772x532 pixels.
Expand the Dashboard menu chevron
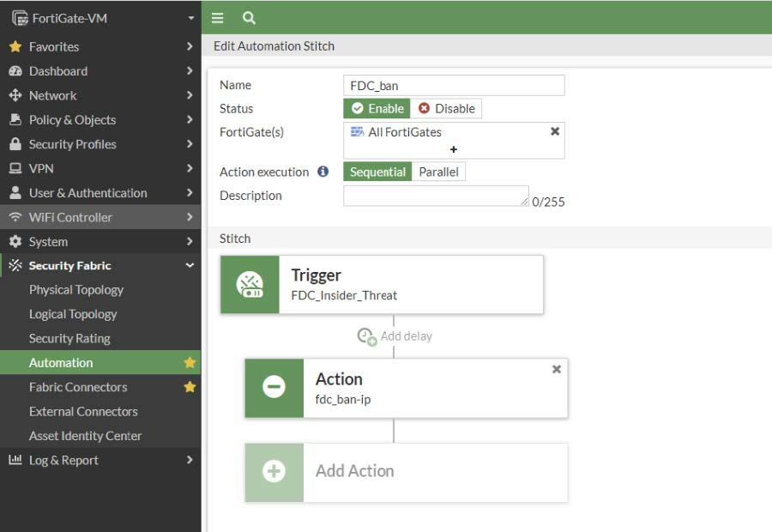point(190,71)
